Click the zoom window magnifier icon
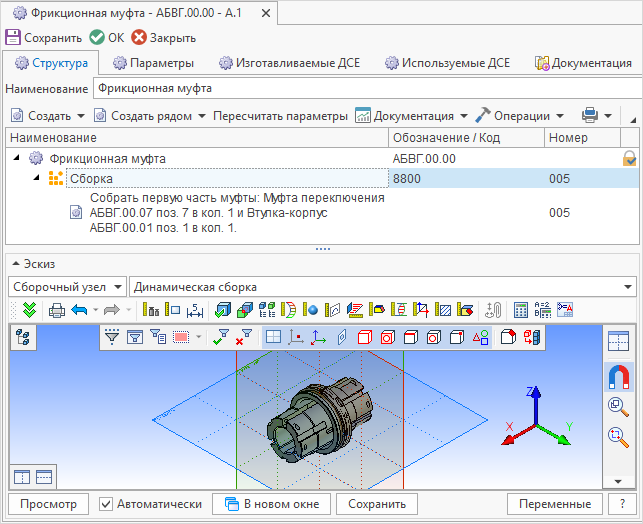Image resolution: width=643 pixels, height=524 pixels. 618,407
